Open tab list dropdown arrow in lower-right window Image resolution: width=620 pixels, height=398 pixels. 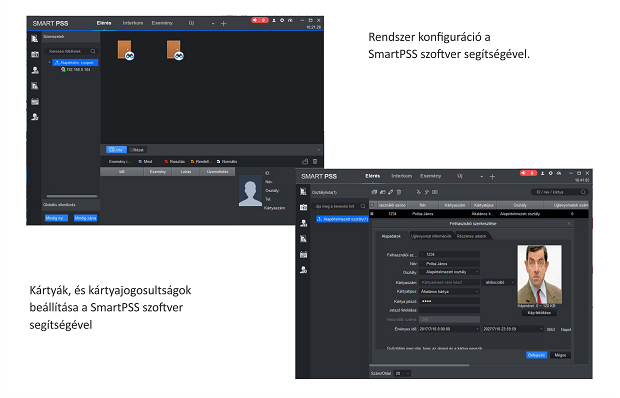(x=482, y=177)
